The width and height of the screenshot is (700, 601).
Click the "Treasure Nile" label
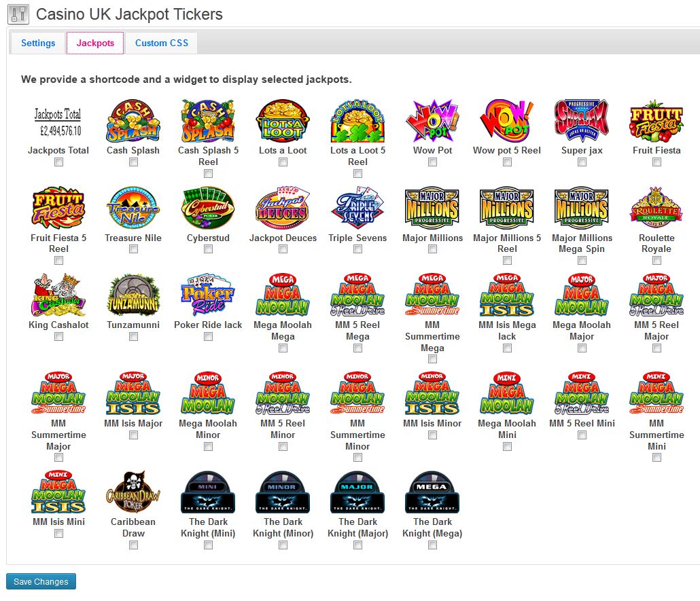pos(133,238)
